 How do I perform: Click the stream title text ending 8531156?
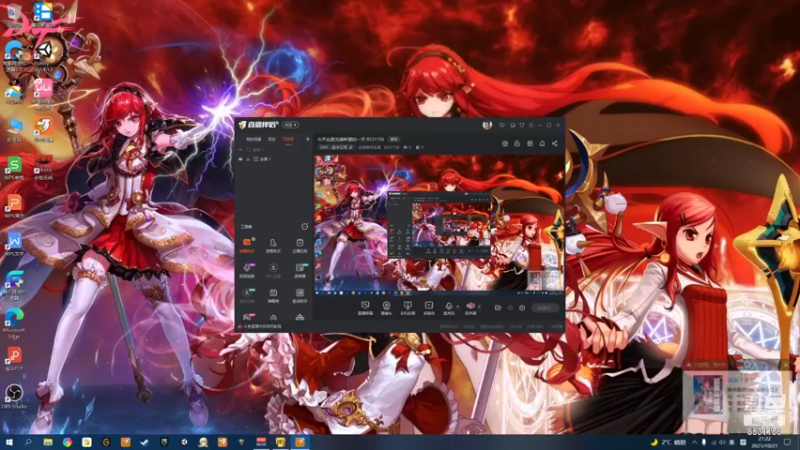351,139
